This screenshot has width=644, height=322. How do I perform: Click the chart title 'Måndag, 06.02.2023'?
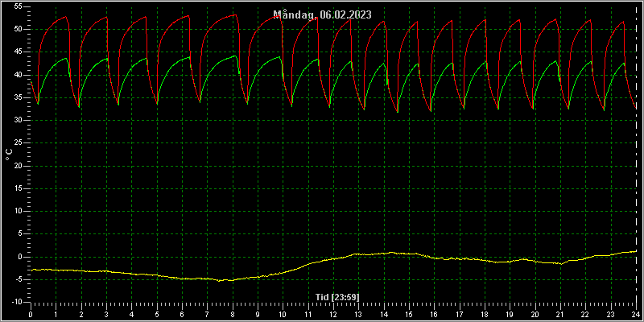tap(323, 14)
